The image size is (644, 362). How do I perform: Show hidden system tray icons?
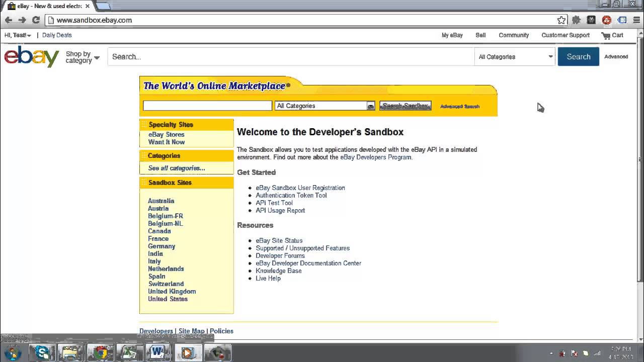551,353
